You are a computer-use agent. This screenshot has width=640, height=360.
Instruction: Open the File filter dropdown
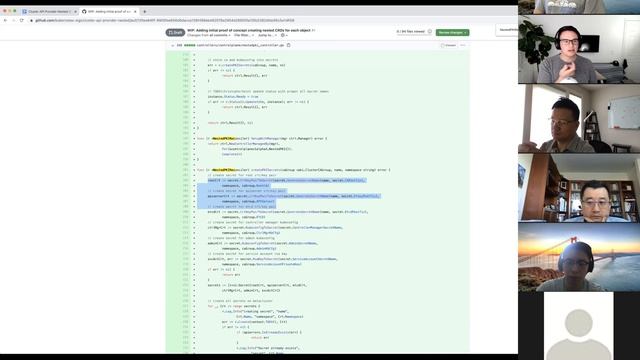(244, 36)
